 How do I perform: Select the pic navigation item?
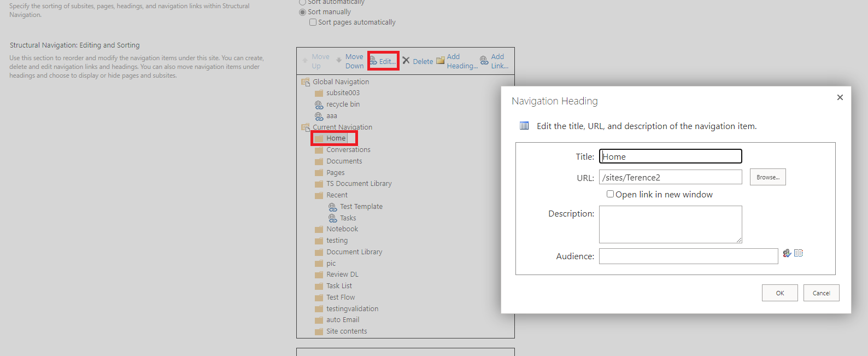pos(331,264)
